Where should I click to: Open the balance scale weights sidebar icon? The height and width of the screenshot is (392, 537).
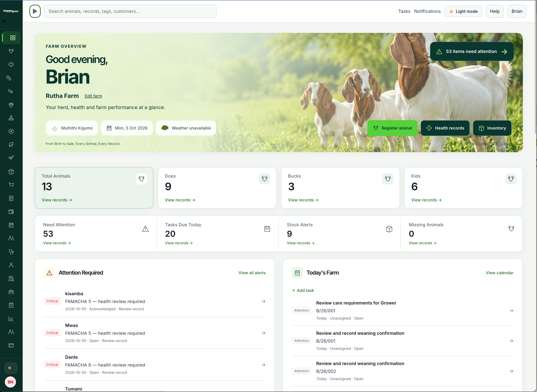11,105
